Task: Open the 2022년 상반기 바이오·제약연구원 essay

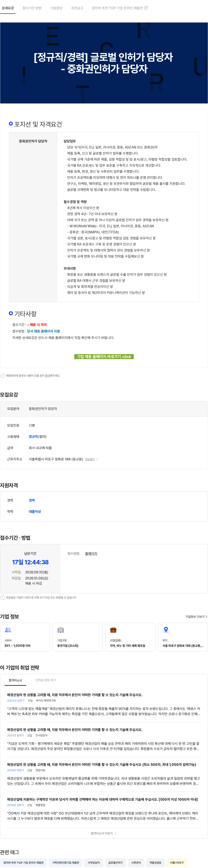Action: 104,704
